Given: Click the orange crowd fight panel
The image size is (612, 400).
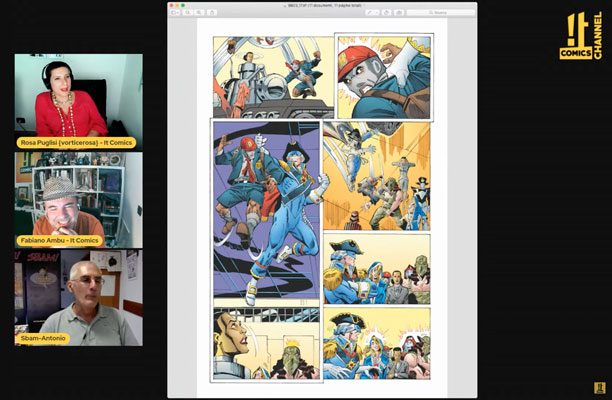Looking at the screenshot, I should pos(377,176).
